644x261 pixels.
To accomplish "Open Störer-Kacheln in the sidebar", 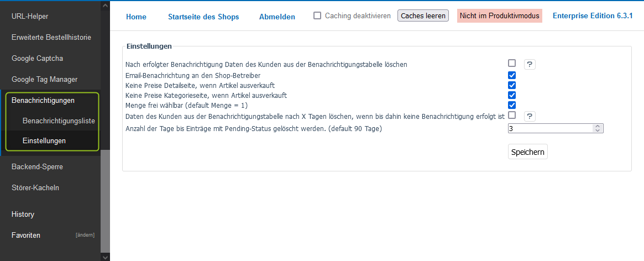I will [35, 188].
